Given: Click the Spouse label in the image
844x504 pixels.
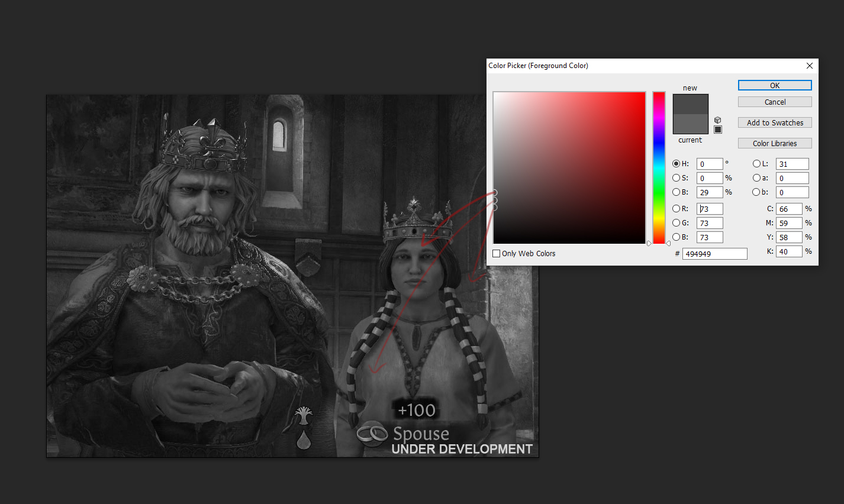Looking at the screenshot, I should pos(421,434).
